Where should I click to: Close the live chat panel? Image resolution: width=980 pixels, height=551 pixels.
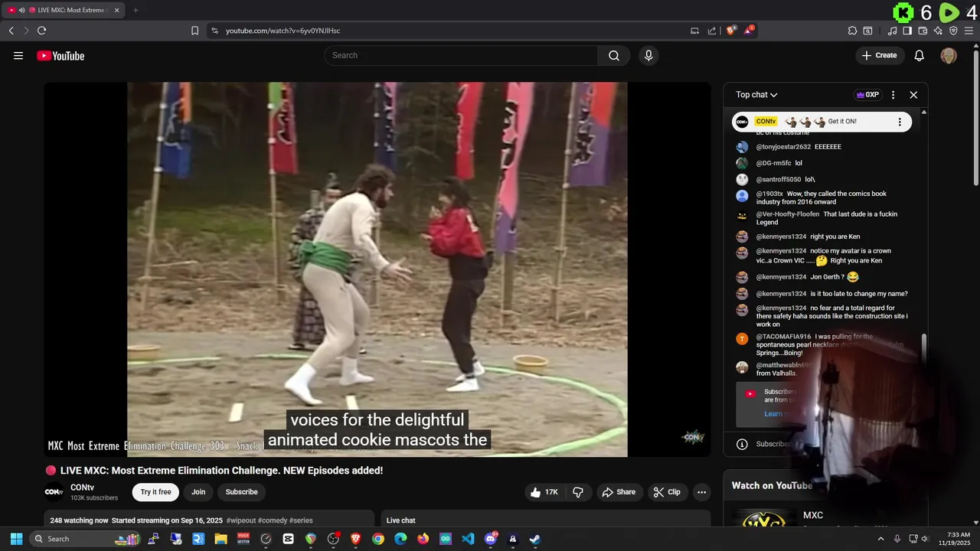point(913,95)
